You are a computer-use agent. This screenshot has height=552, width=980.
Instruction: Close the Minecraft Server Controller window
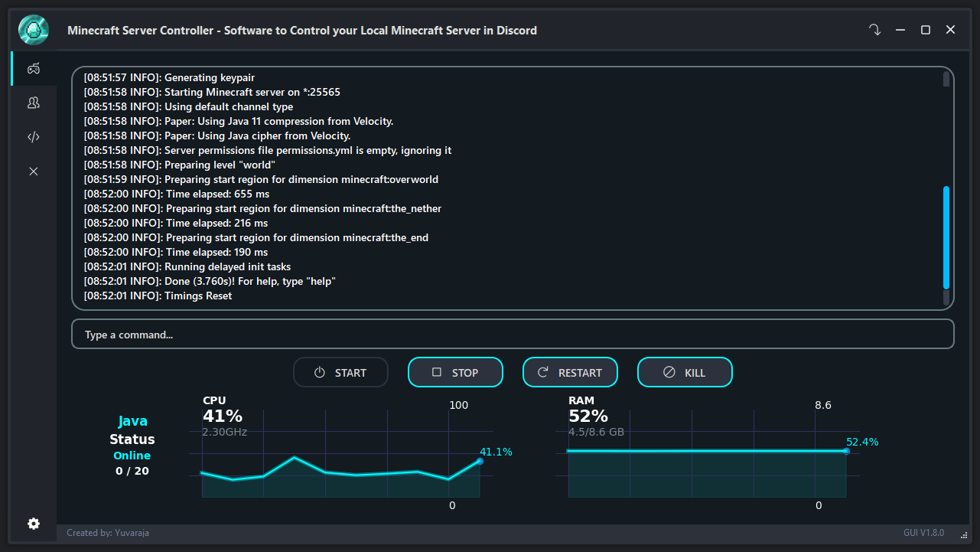(951, 30)
